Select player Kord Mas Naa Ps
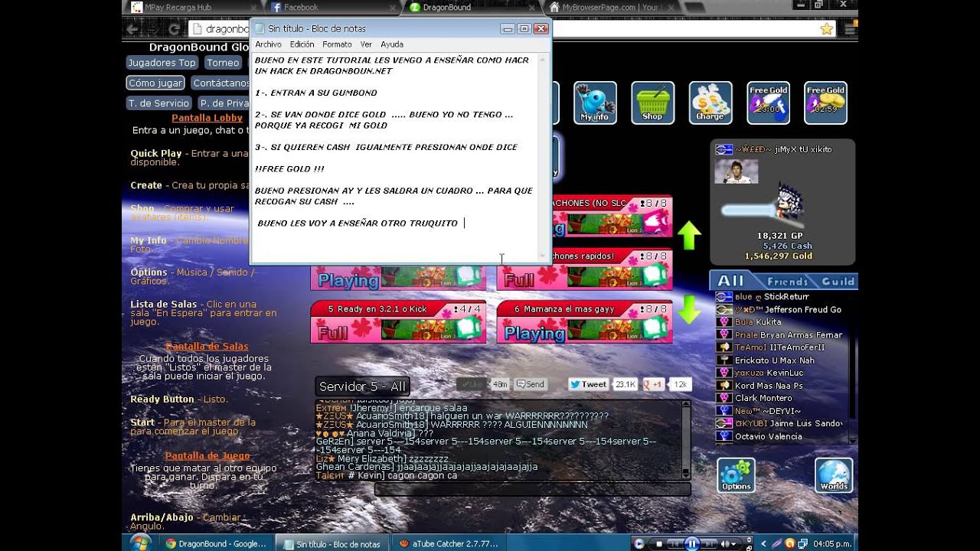 769,386
